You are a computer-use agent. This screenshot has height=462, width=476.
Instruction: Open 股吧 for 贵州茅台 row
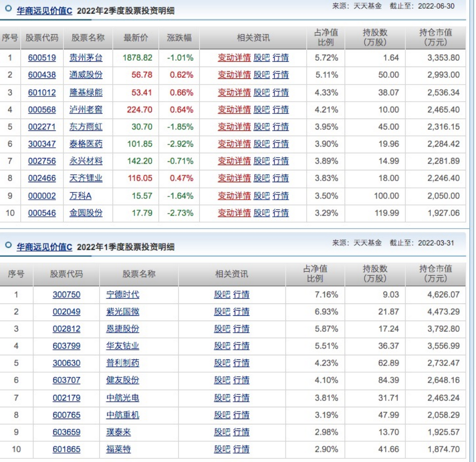[261, 58]
